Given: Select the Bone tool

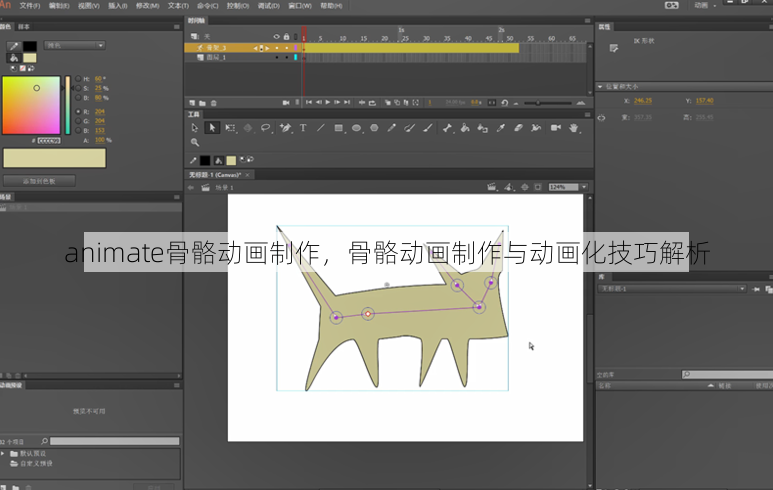Looking at the screenshot, I should pos(447,128).
